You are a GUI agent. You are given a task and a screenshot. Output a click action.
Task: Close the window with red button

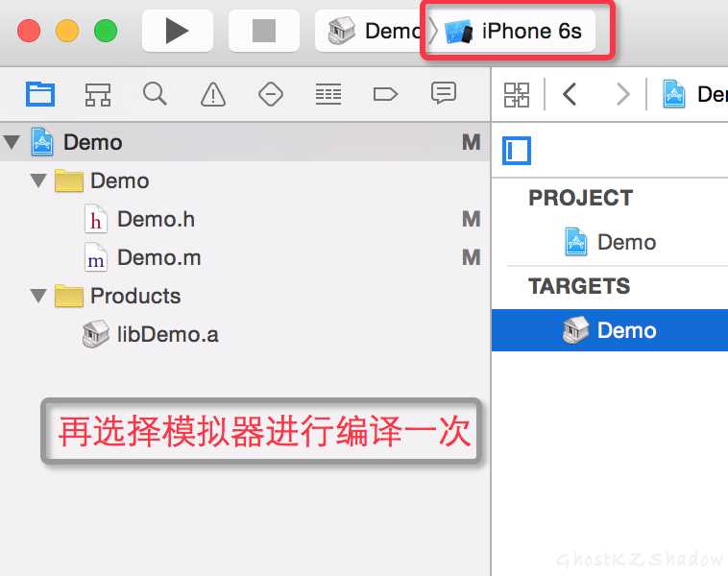pyautogui.click(x=29, y=31)
